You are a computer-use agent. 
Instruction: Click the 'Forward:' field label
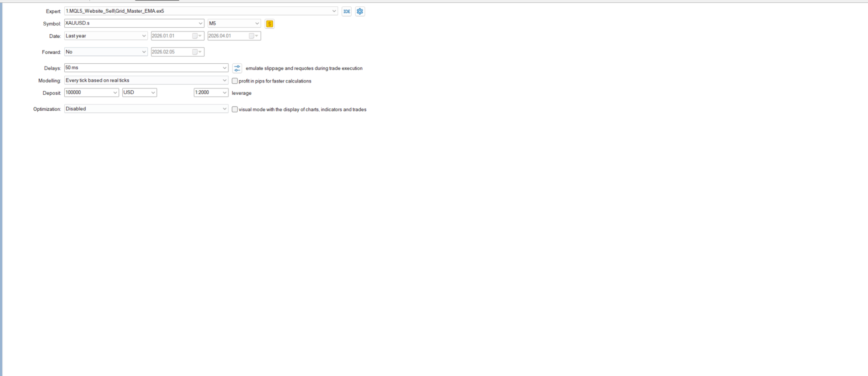[x=52, y=52]
